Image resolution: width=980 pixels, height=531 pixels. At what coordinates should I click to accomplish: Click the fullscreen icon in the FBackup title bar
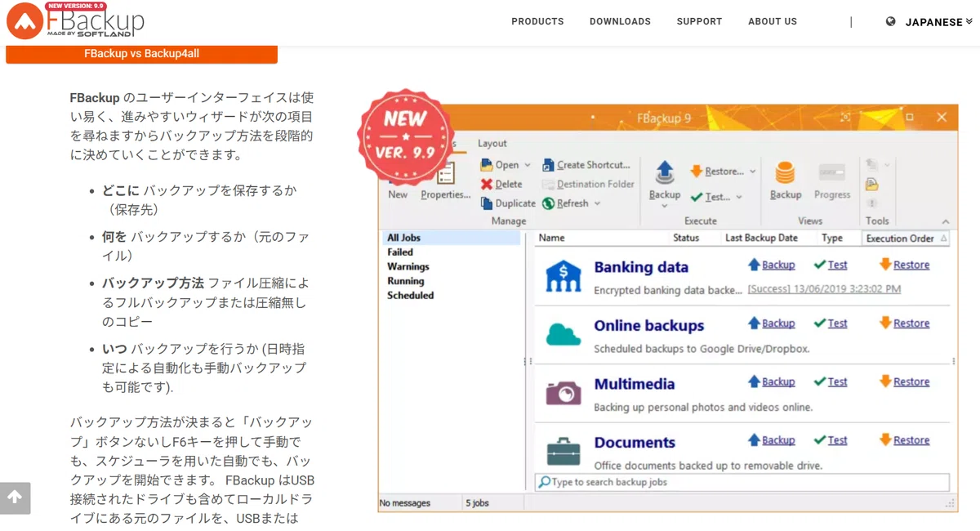(845, 118)
